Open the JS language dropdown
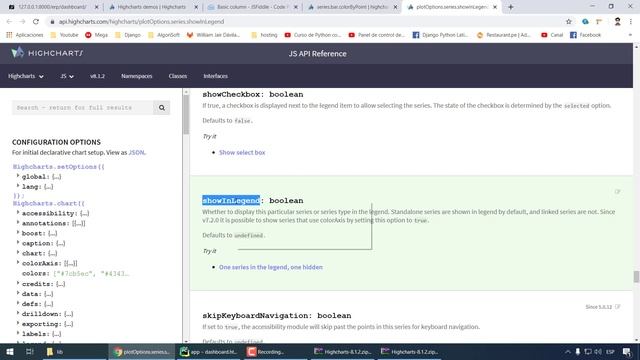This screenshot has width=640, height=360. click(x=67, y=76)
